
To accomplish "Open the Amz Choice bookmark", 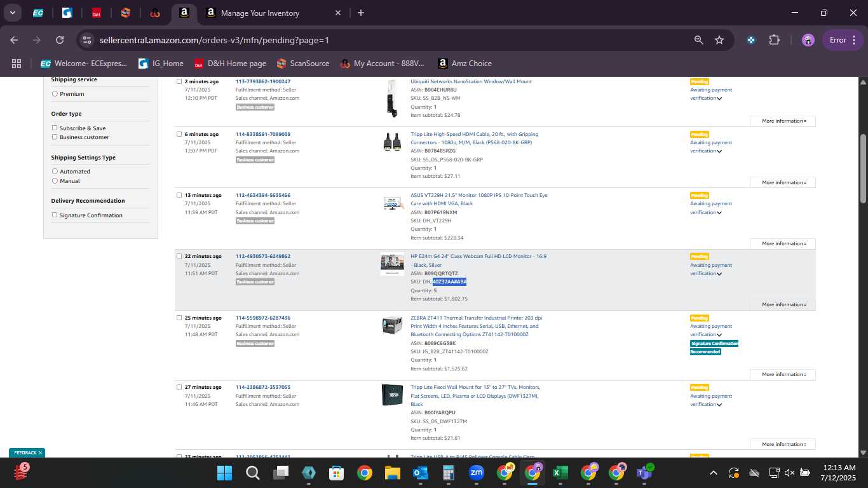I will click(465, 64).
